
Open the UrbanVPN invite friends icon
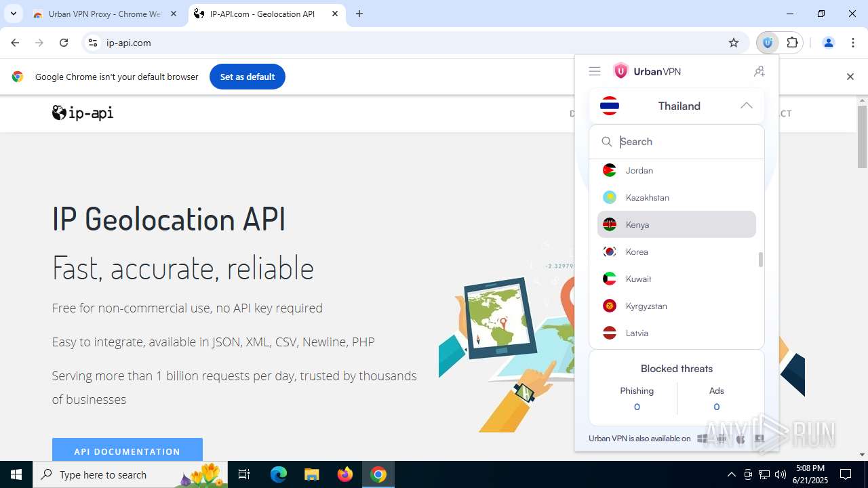759,71
